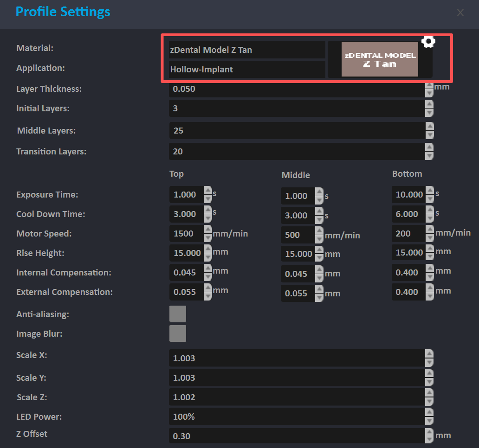Click the zDental Model Z Tan thumbnail
479x448 pixels.
[x=380, y=59]
